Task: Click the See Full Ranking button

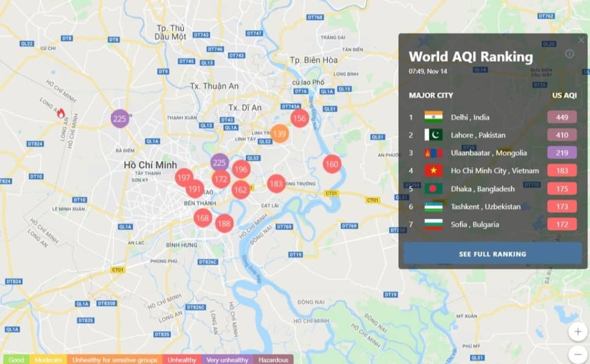Action: tap(492, 254)
